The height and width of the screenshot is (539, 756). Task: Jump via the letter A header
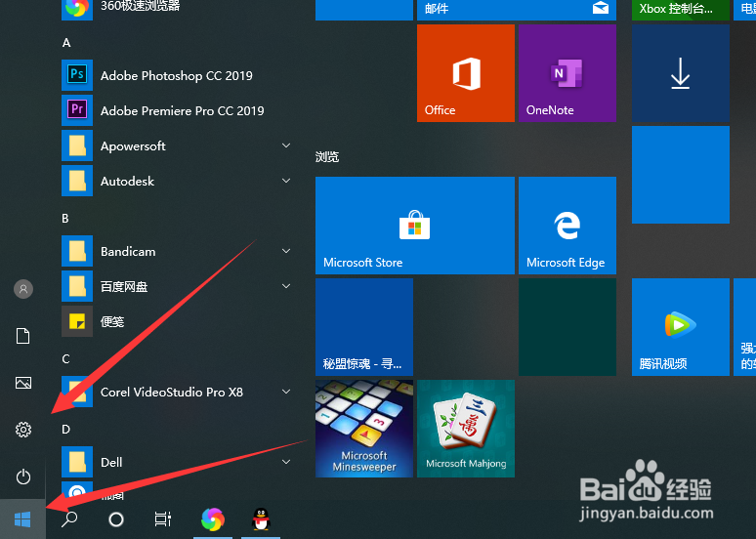[x=66, y=43]
